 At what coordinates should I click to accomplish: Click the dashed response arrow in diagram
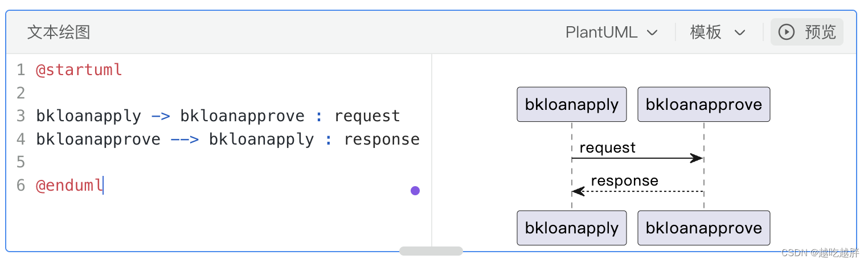pyautogui.click(x=637, y=191)
